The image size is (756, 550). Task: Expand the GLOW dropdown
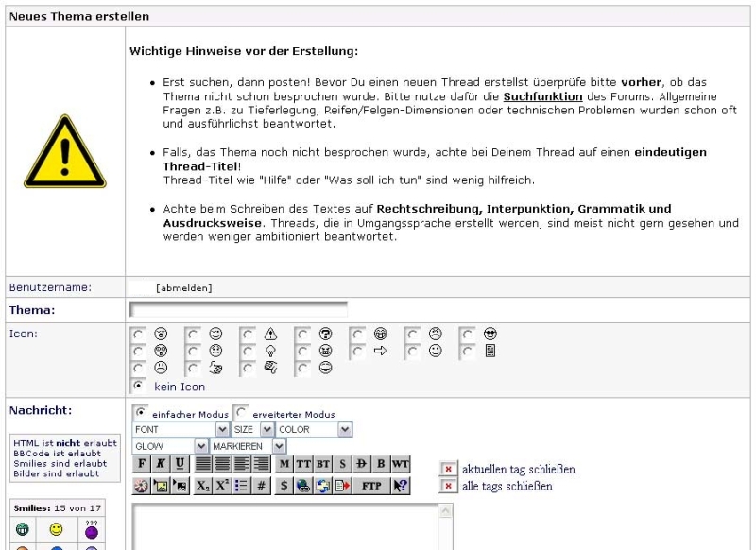[170, 445]
